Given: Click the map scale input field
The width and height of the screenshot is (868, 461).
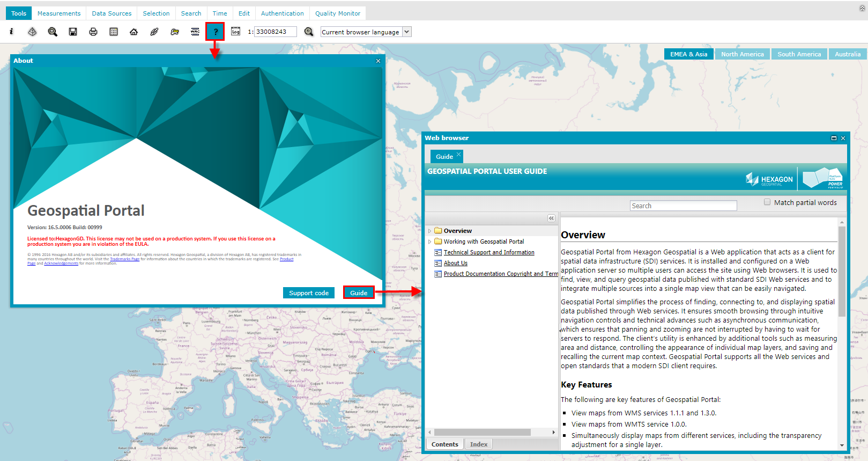Looking at the screenshot, I should tap(275, 32).
